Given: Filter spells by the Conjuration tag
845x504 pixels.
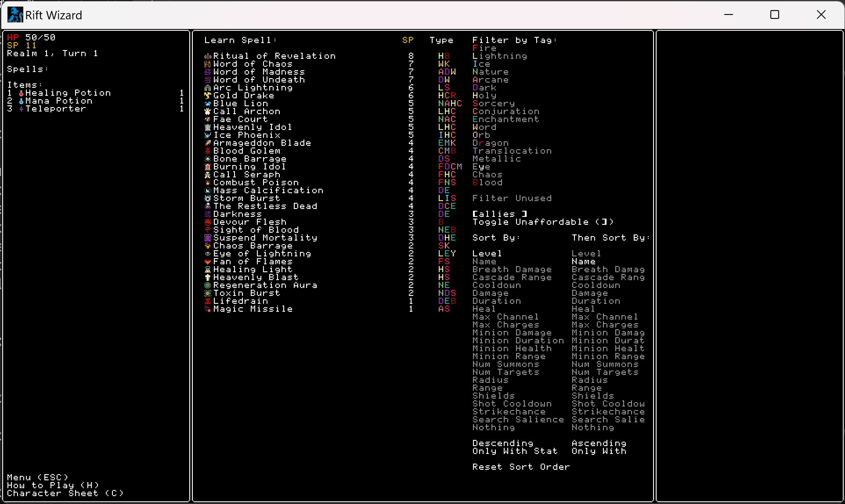Looking at the screenshot, I should tap(506, 112).
